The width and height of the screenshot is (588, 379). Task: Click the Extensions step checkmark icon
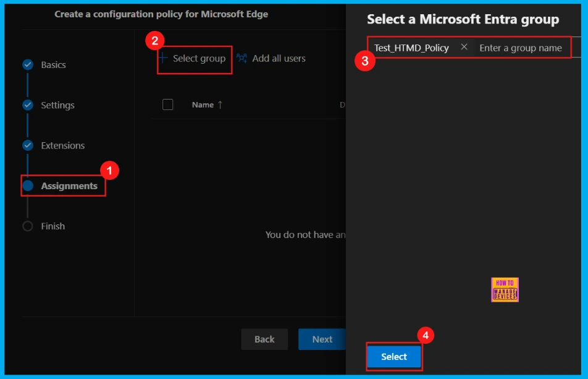(x=28, y=145)
